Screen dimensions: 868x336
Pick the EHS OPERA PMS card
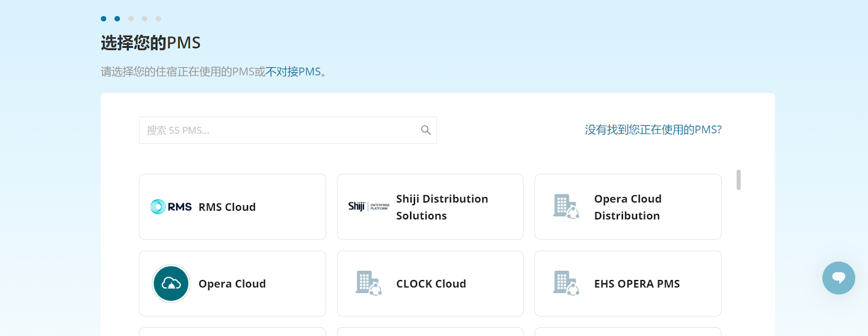(628, 283)
